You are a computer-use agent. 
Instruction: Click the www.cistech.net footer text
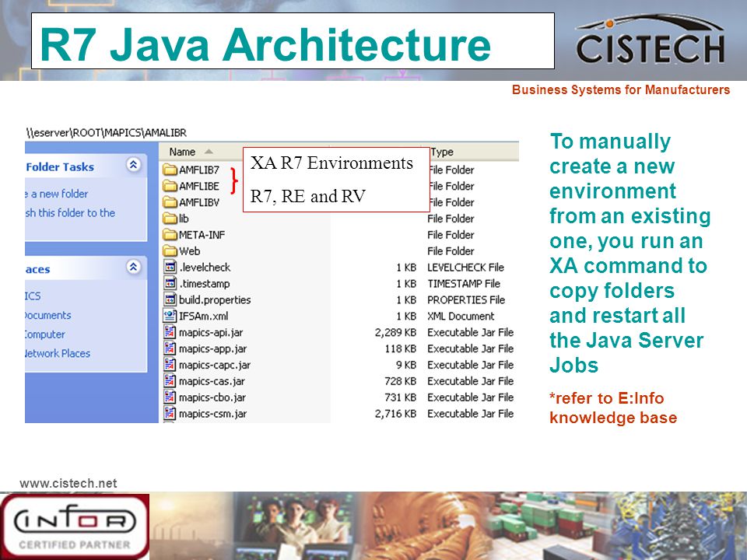68,483
